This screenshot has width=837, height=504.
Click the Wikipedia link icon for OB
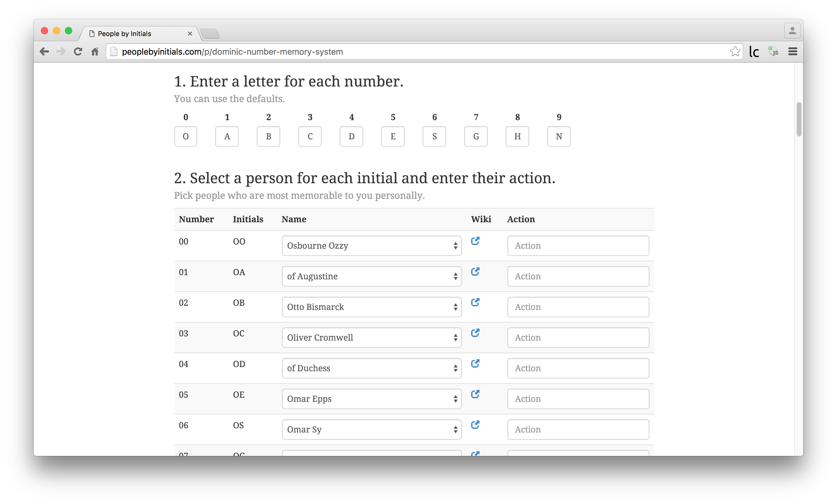click(476, 303)
